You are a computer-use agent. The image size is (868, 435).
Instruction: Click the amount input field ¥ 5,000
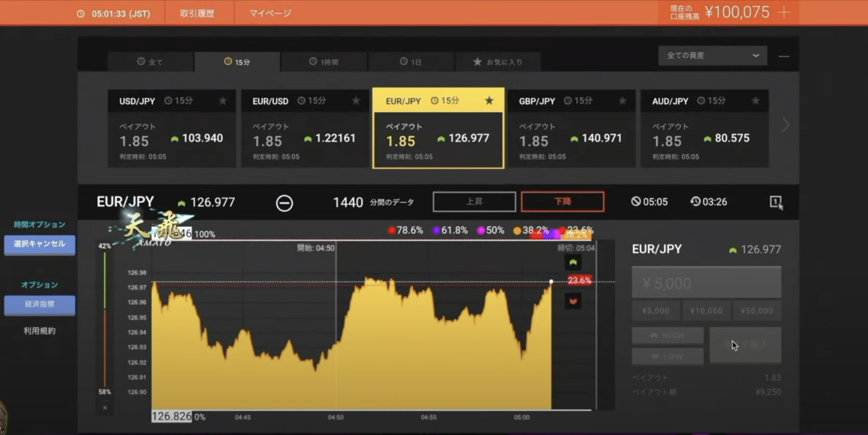pyautogui.click(x=707, y=283)
